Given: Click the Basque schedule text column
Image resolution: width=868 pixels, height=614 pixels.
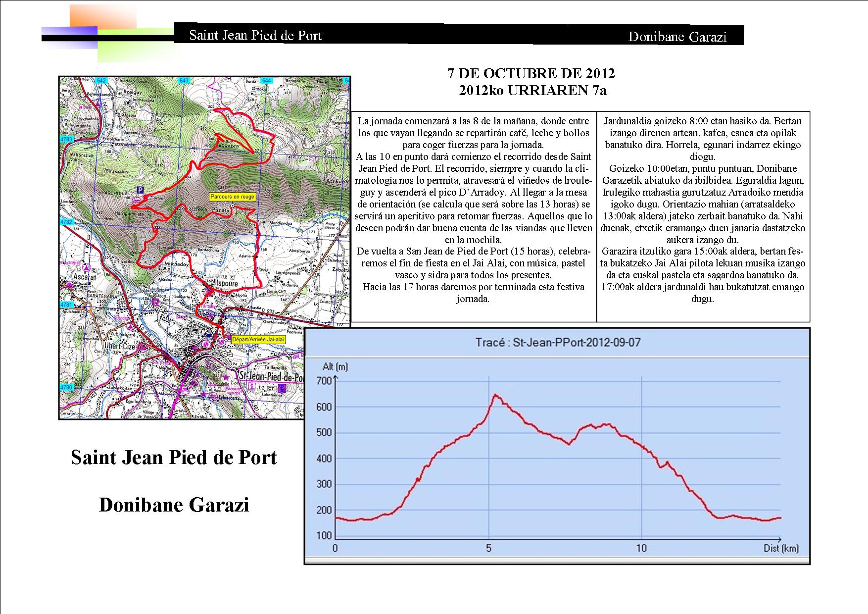Looking at the screenshot, I should (x=703, y=210).
